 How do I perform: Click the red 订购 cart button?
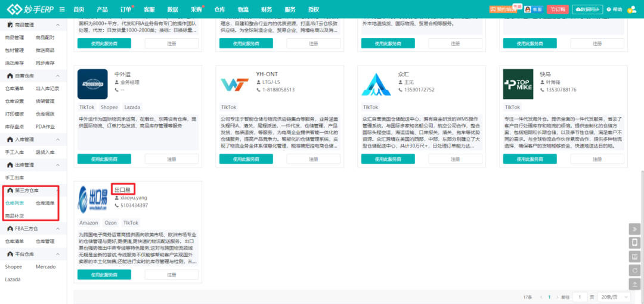click(558, 9)
